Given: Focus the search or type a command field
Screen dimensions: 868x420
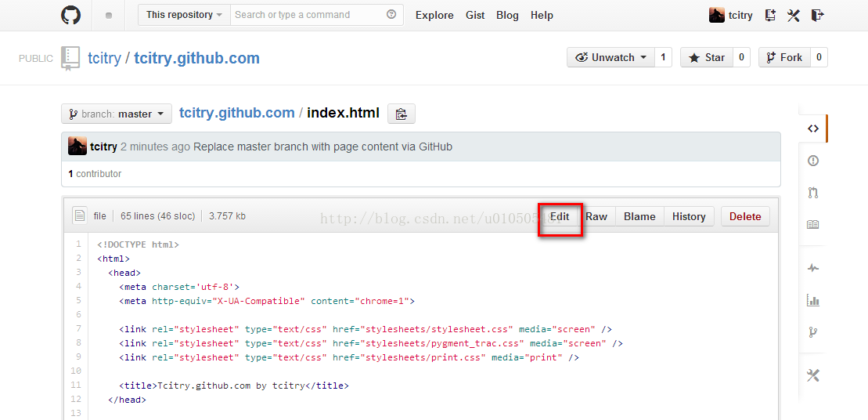Looking at the screenshot, I should click(x=309, y=15).
